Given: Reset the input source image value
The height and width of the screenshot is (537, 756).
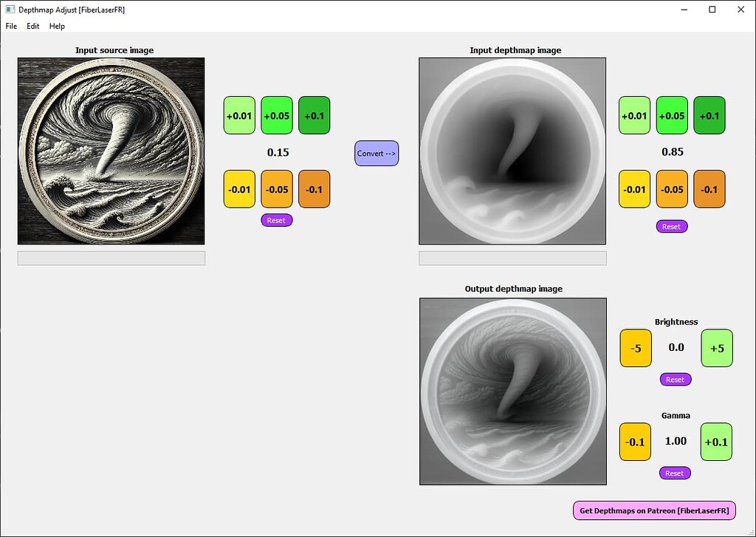Looking at the screenshot, I should pyautogui.click(x=276, y=220).
